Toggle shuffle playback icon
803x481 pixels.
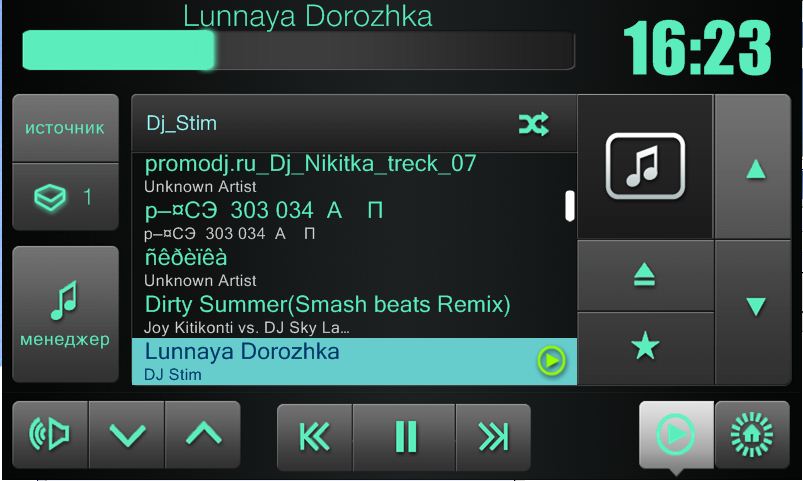(533, 124)
